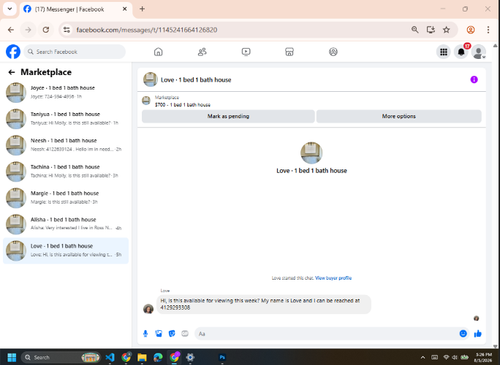
Task: Open the Friends icon in top navigation
Action: pos(202,52)
